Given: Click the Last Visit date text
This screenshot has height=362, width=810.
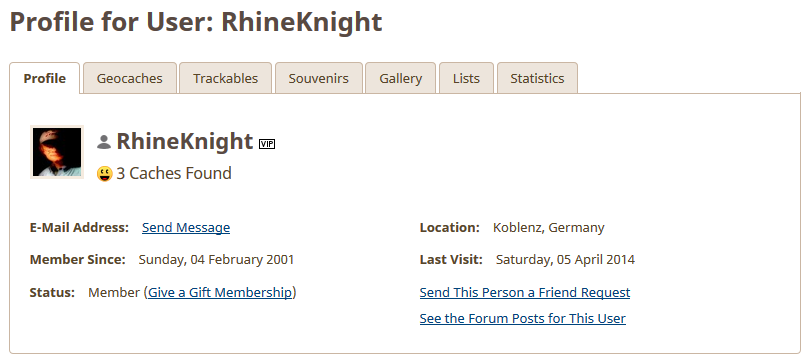Looking at the screenshot, I should (565, 260).
